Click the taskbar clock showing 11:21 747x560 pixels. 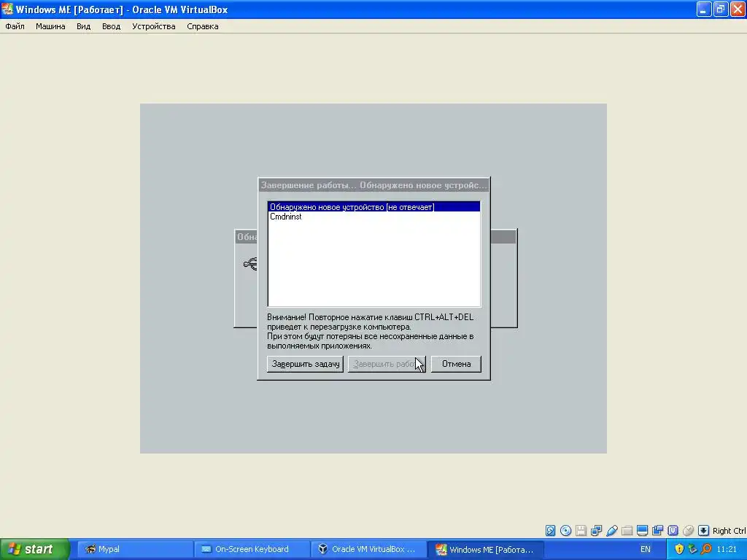point(727,549)
